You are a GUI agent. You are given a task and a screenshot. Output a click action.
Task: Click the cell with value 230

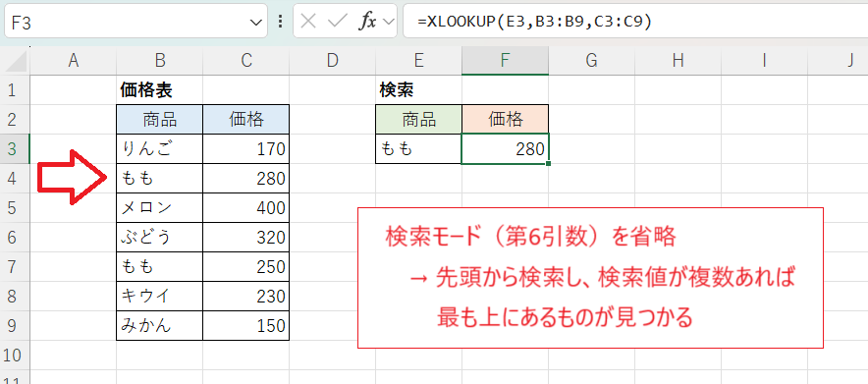(246, 296)
